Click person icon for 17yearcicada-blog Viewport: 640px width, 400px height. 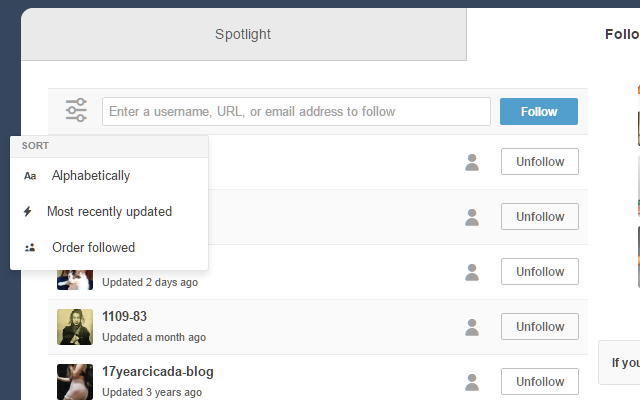pyautogui.click(x=472, y=382)
